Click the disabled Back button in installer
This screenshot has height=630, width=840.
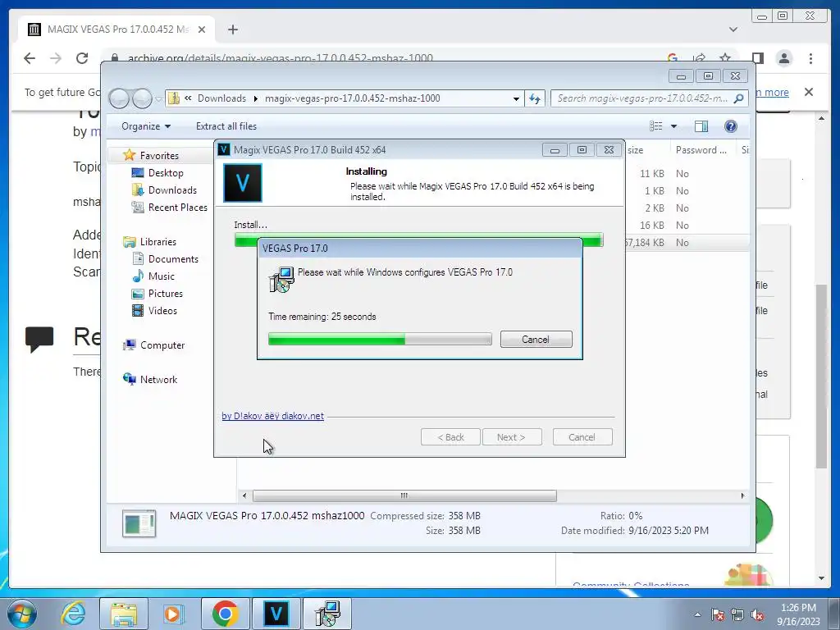click(x=450, y=437)
